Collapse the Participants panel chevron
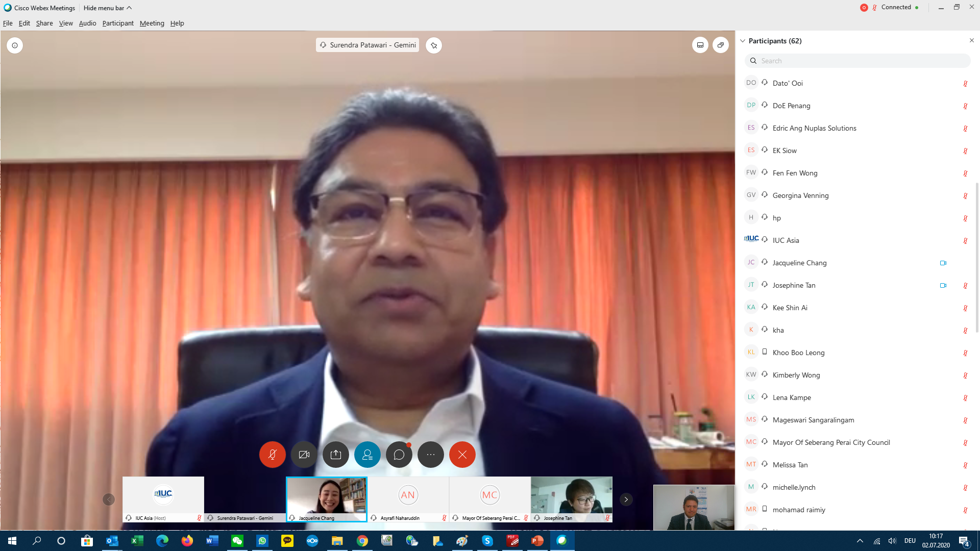Viewport: 980px width, 551px height. [x=743, y=41]
